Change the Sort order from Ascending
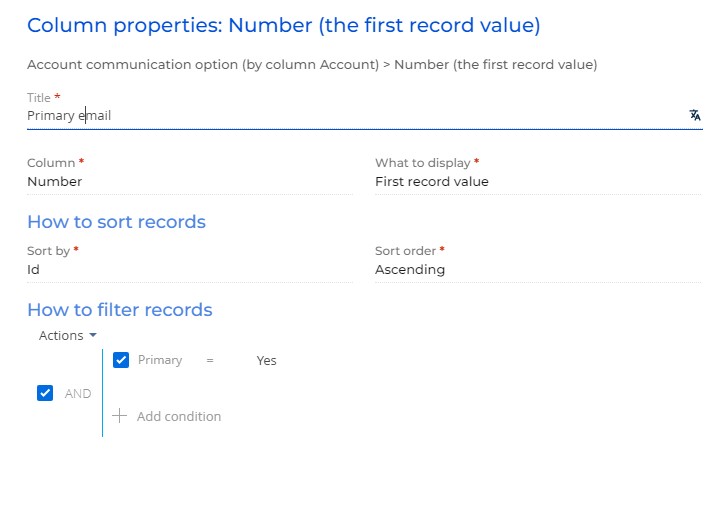The width and height of the screenshot is (724, 526). (x=538, y=270)
